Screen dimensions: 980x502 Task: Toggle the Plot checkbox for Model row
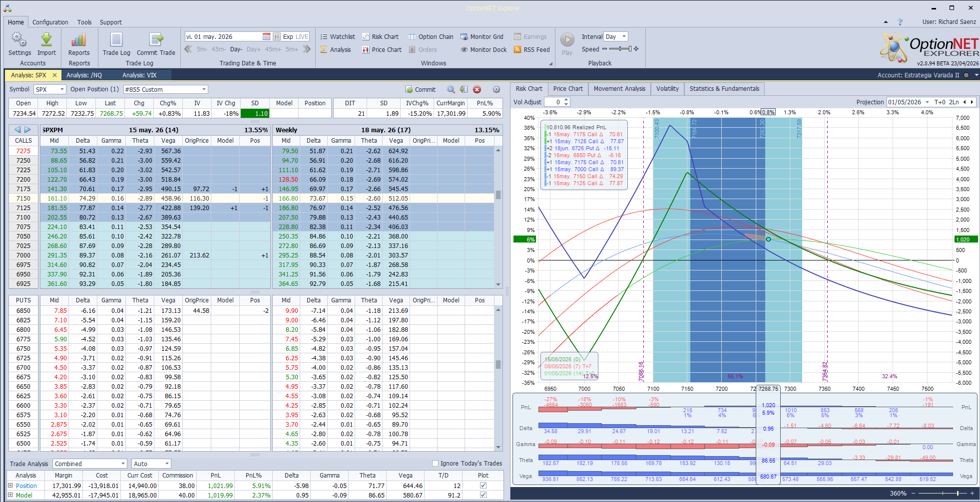click(x=483, y=495)
